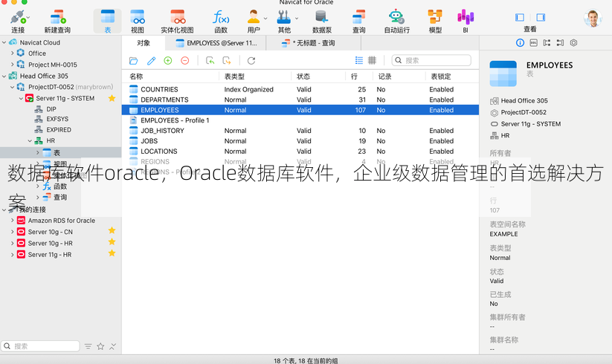Select the EXFSYS schema
612x364 pixels.
click(x=57, y=119)
